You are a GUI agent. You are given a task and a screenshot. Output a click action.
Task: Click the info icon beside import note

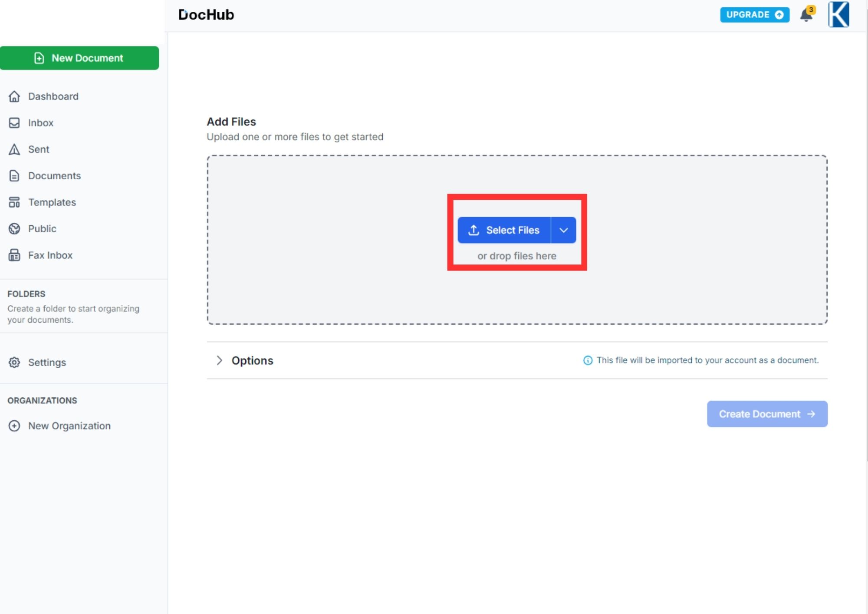coord(588,360)
